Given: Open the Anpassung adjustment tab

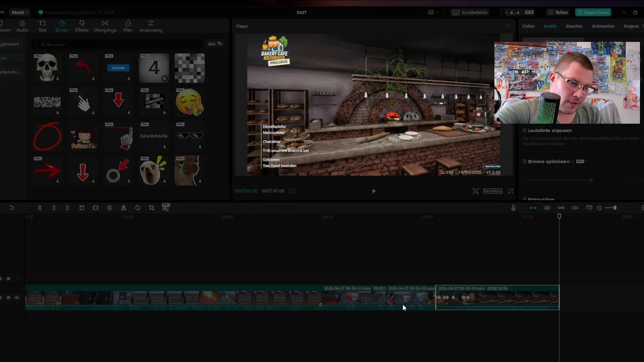Looking at the screenshot, I should coord(150,26).
